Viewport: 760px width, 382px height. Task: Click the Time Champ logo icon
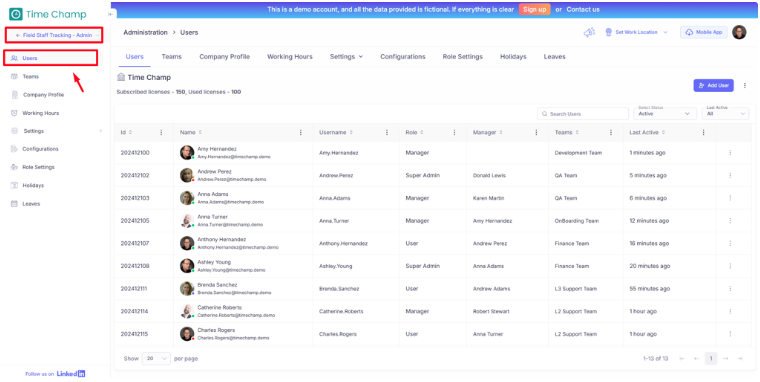(x=16, y=14)
